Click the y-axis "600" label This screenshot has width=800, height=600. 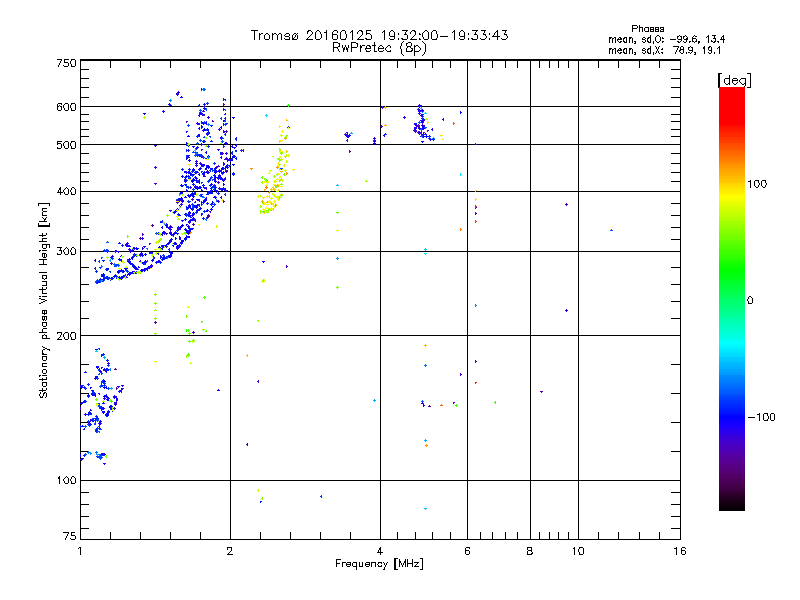[66, 107]
